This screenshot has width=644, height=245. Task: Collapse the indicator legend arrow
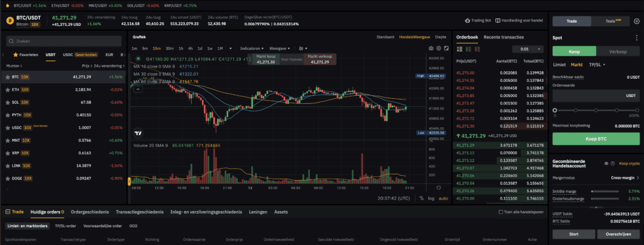point(138,89)
